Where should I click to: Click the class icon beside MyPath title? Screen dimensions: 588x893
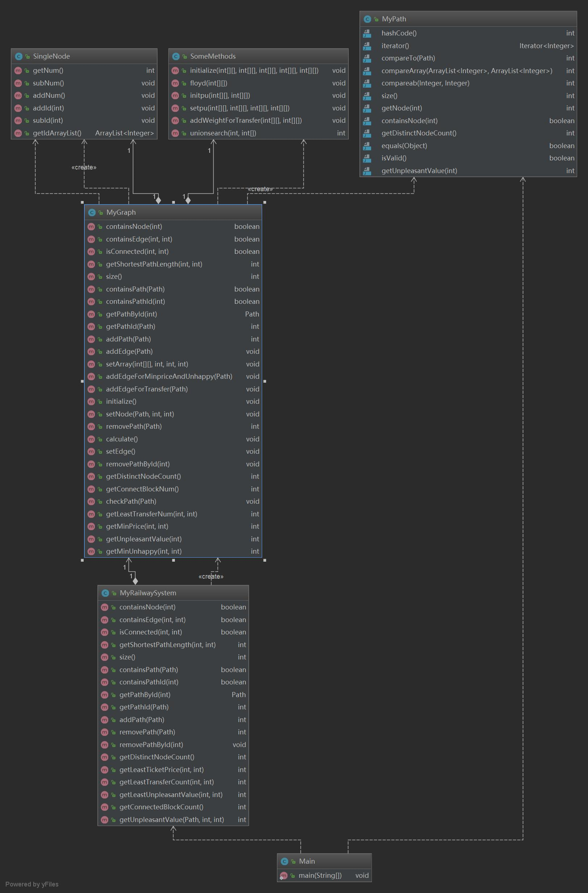pyautogui.click(x=367, y=19)
